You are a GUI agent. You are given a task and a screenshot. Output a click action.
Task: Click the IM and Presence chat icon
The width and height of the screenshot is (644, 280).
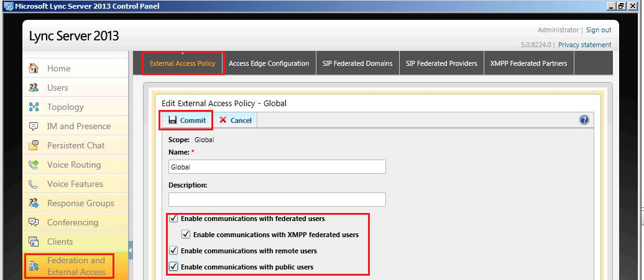34,126
